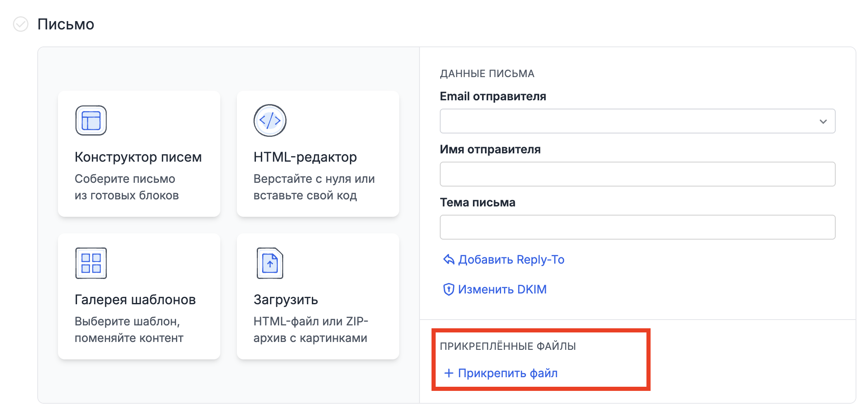Image resolution: width=868 pixels, height=417 pixels.
Task: Focus the Тема письма text field
Action: pyautogui.click(x=637, y=227)
